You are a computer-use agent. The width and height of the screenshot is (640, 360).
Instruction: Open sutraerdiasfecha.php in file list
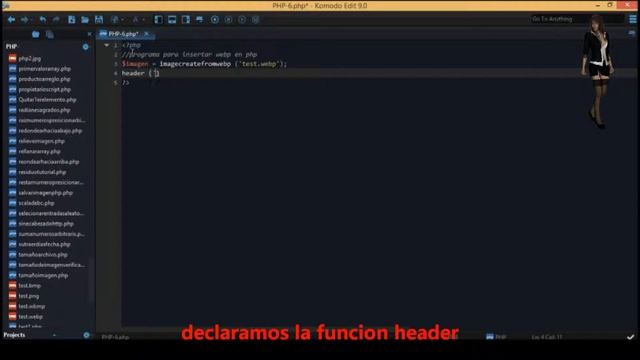pyautogui.click(x=44, y=244)
